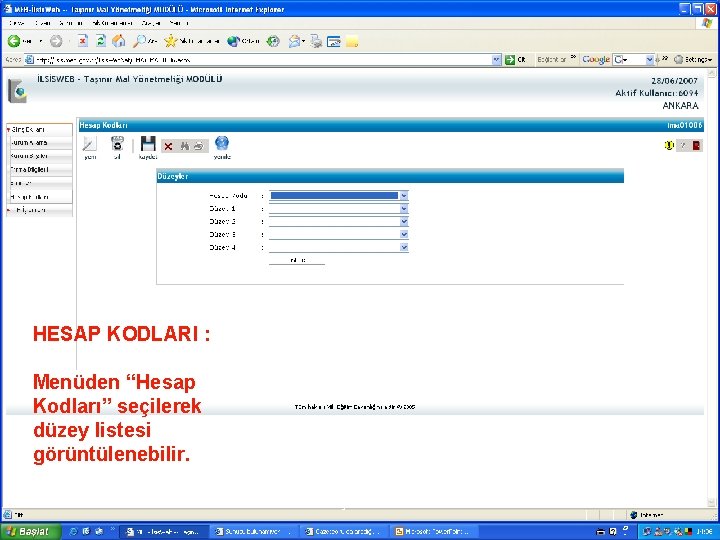Select the sidebar item above Hesap Kodları

(x=40, y=183)
